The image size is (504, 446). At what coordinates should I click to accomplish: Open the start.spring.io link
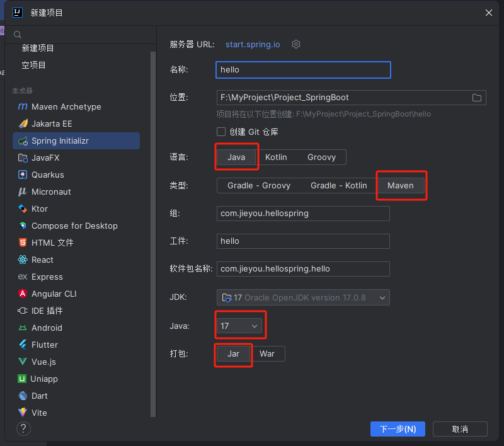[x=253, y=44]
